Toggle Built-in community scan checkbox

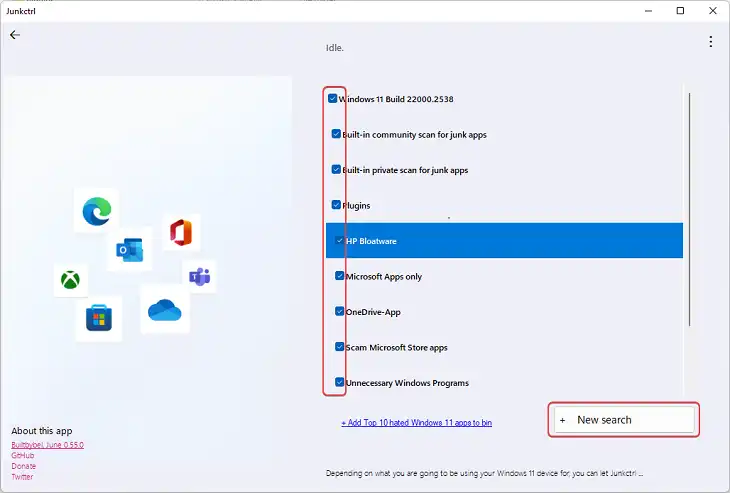336,134
